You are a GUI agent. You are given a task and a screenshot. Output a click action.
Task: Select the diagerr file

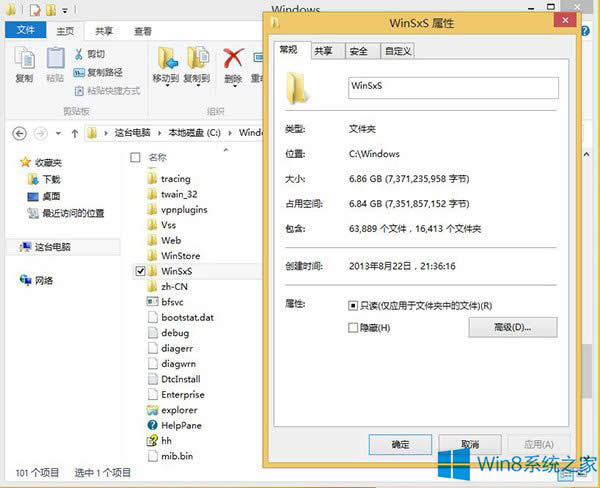[170, 348]
